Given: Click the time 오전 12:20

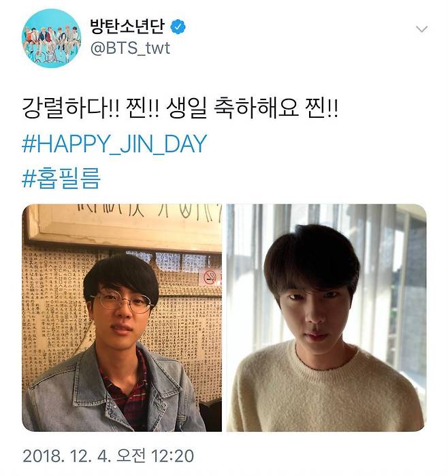Looking at the screenshot, I should (x=155, y=456).
